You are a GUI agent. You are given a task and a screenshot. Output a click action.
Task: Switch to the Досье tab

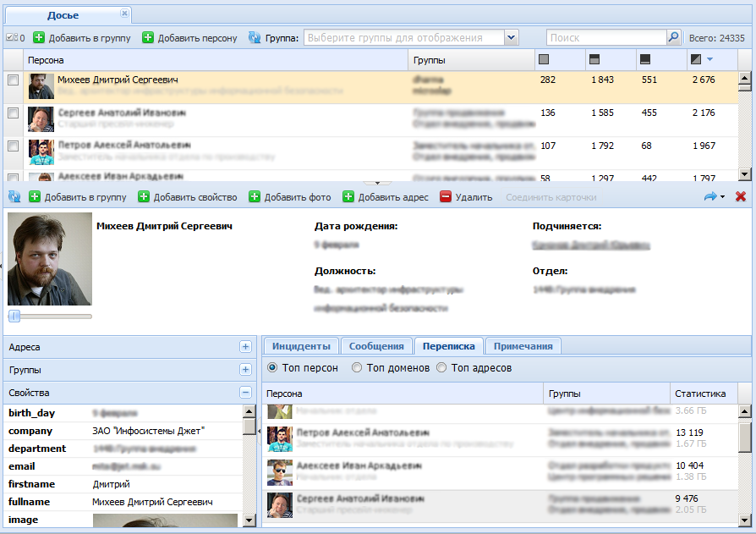(x=63, y=15)
